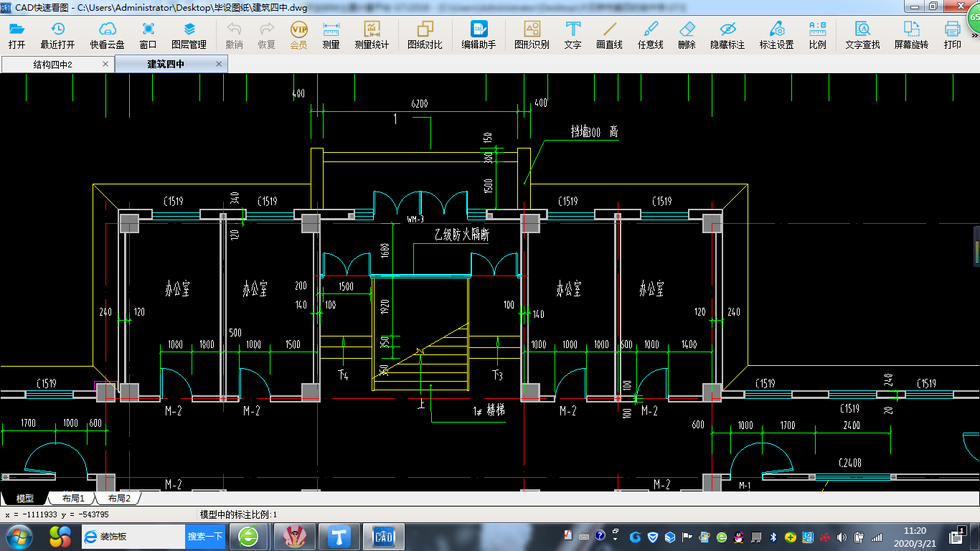Click the 2400 dimension text
The image size is (980, 551).
[x=852, y=425]
